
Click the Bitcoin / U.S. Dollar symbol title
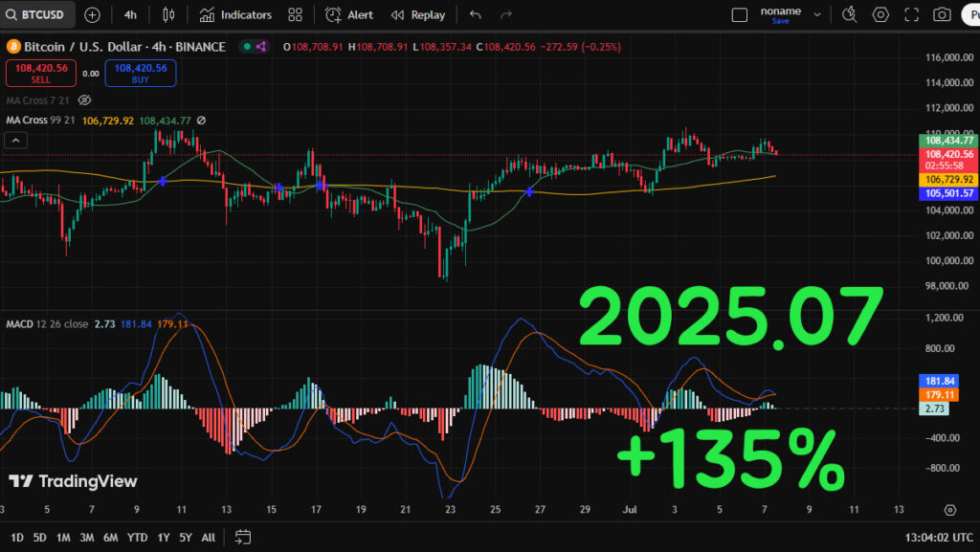124,47
